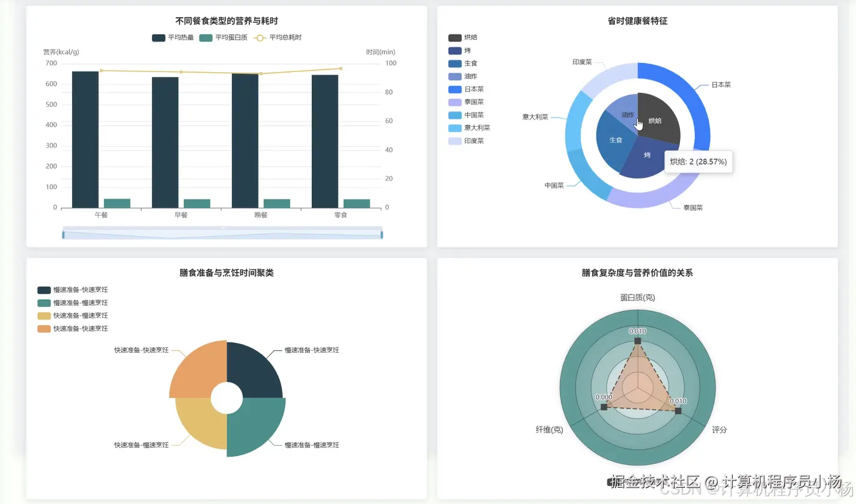Click the 蛋白质(克) radar axis label

(637, 297)
